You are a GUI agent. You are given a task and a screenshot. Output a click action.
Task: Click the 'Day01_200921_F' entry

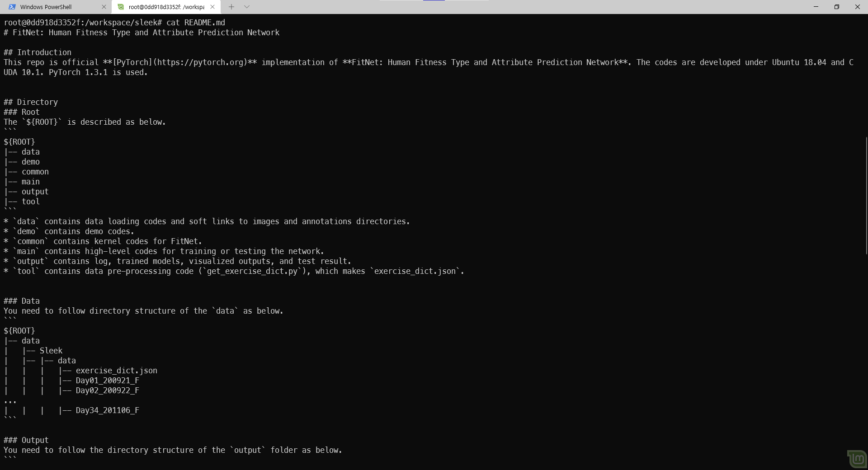click(x=108, y=381)
